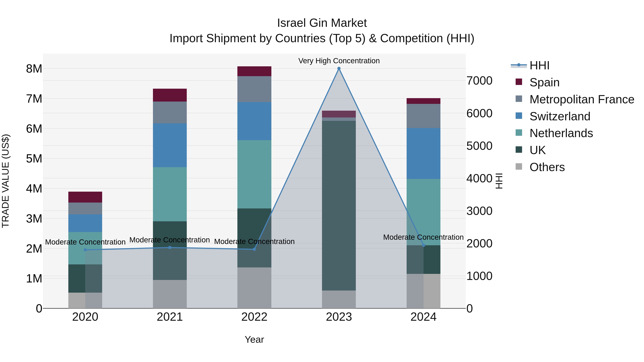Click the 2022 Spain bar segment
Screen dimensions: 644x362
tap(254, 71)
